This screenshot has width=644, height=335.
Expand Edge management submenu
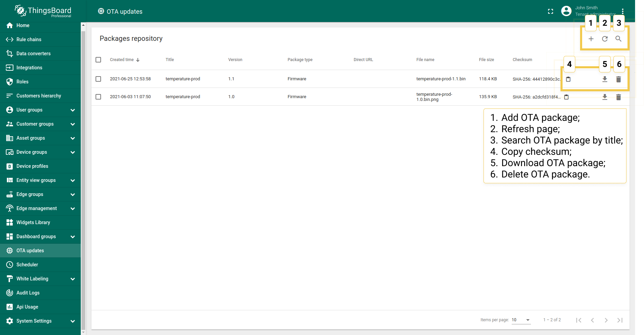point(73,208)
